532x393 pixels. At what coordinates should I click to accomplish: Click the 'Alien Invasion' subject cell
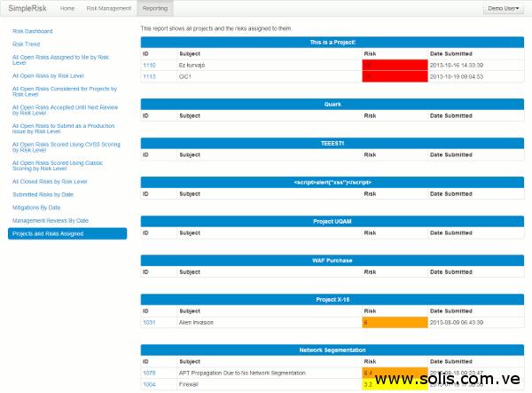click(270, 322)
